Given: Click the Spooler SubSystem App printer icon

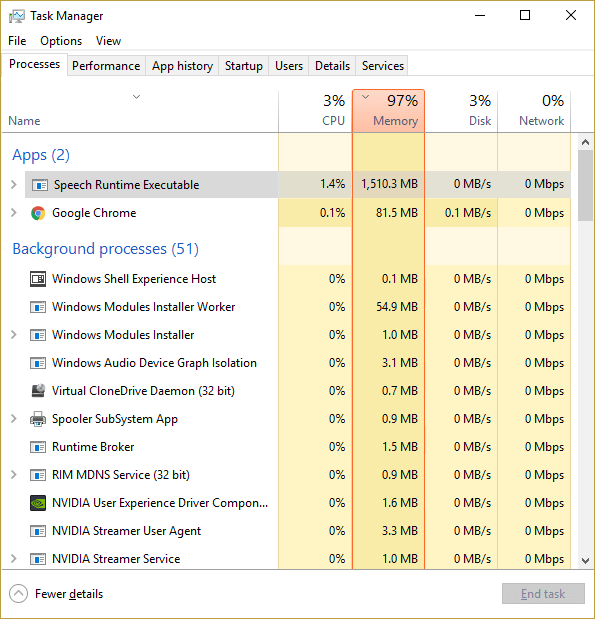Looking at the screenshot, I should 38,419.
